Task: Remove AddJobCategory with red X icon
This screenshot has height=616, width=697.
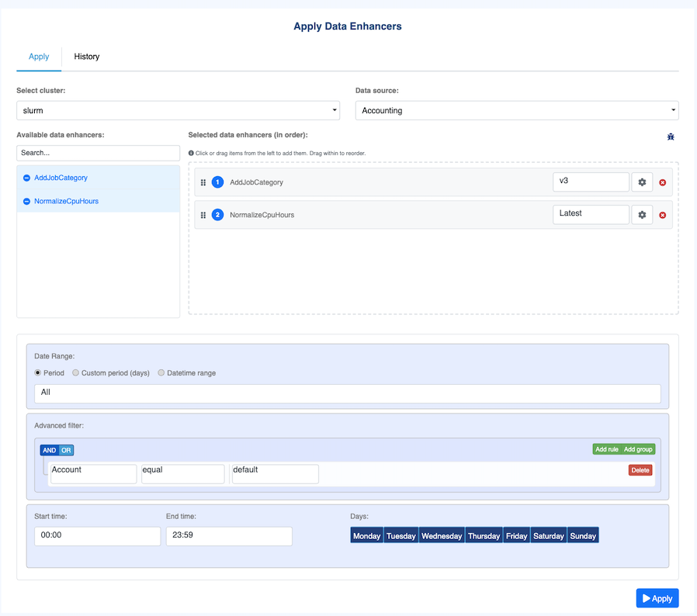Action: click(x=662, y=182)
